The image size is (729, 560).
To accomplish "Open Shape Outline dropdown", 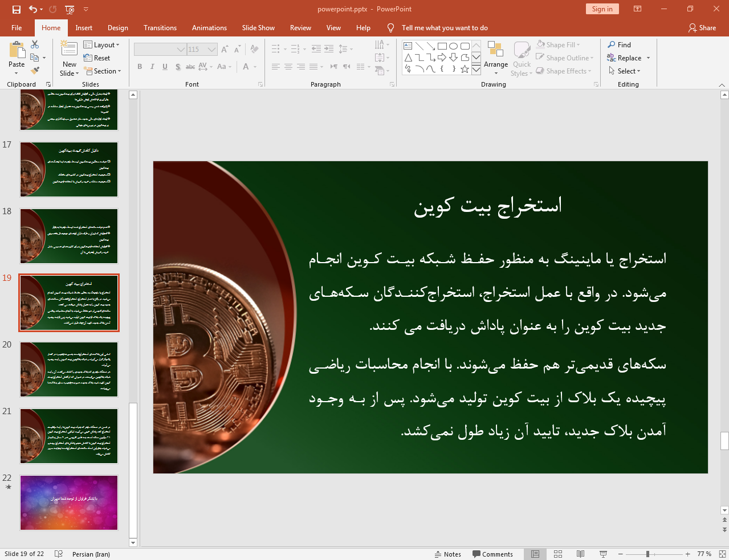I will (565, 58).
